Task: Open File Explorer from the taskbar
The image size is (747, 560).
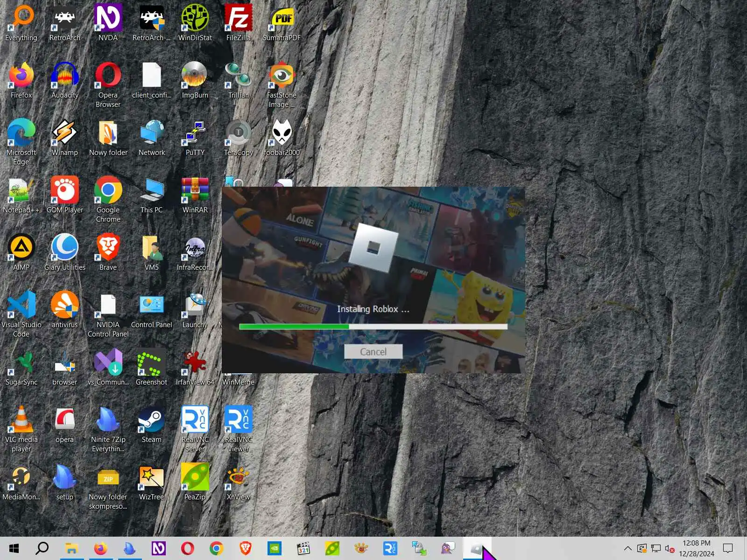Action: (71, 548)
